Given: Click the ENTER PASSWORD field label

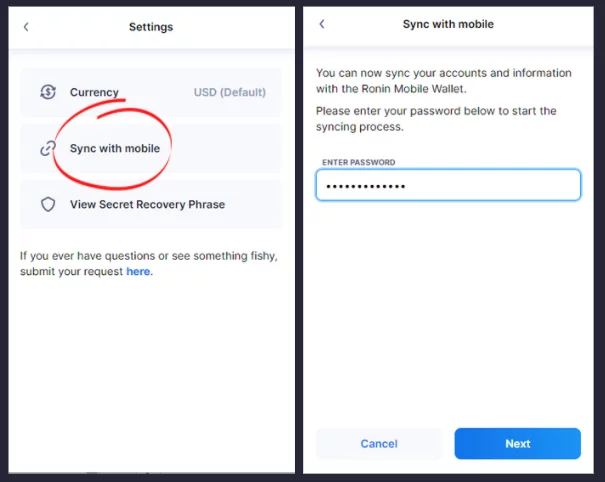Looking at the screenshot, I should (358, 162).
